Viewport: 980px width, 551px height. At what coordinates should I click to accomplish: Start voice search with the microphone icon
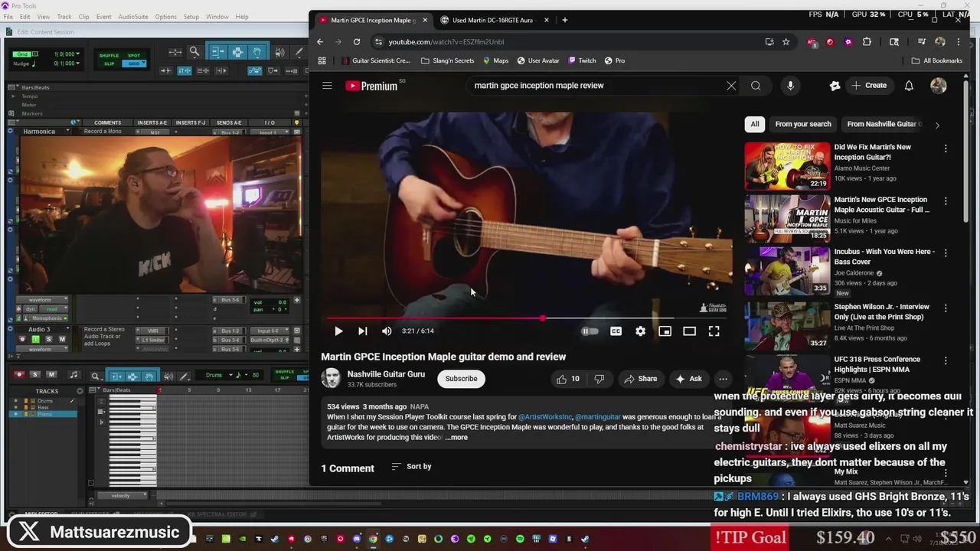point(790,86)
